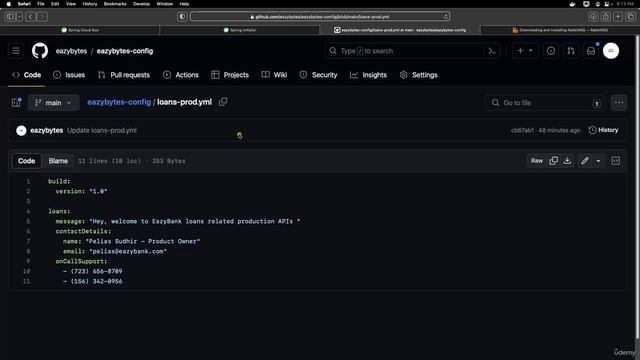Open the commit author eazybytes link
The height and width of the screenshot is (360, 640).
(47, 131)
